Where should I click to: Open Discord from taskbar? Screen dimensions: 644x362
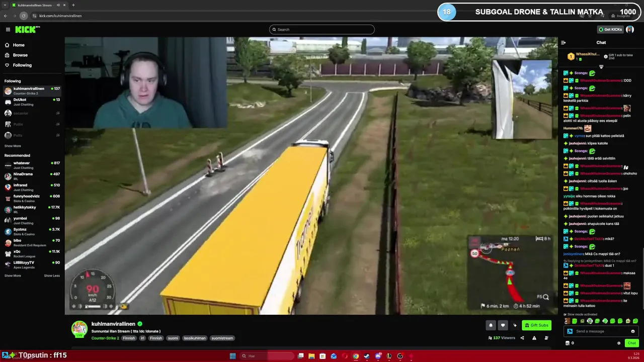point(378,356)
